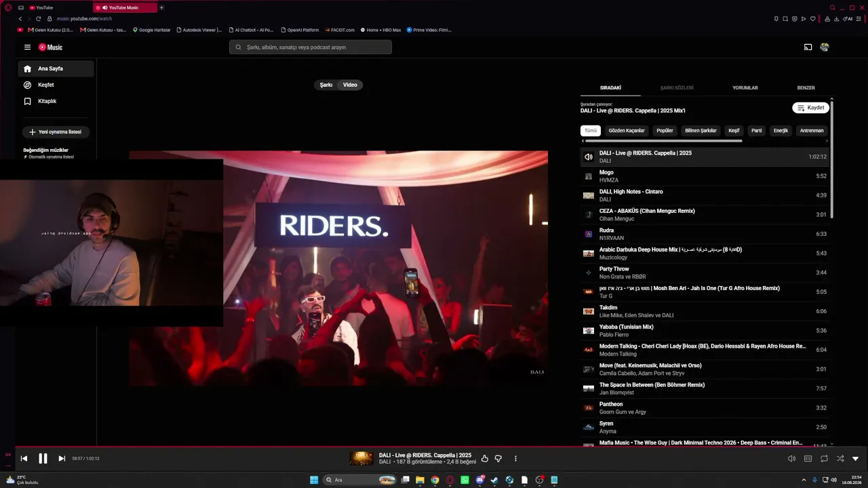
Task: Pause the current song
Action: pyautogui.click(x=43, y=459)
